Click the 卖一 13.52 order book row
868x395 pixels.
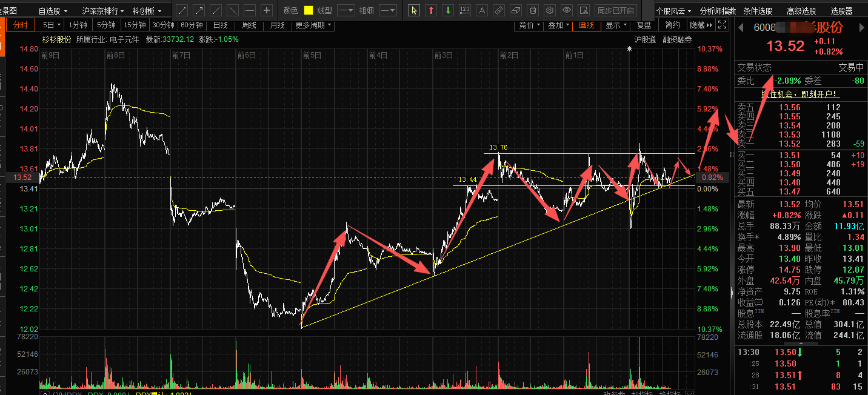pyautogui.click(x=800, y=144)
